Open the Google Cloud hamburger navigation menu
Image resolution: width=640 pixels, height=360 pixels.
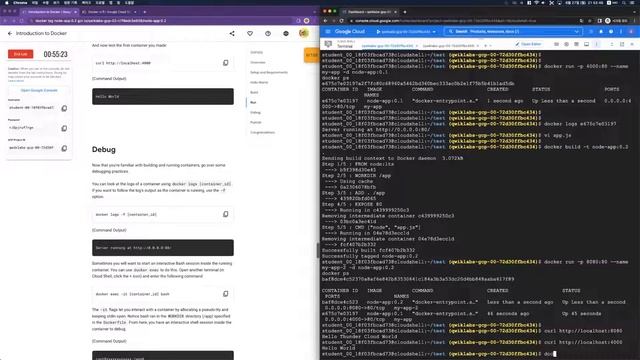click(328, 31)
